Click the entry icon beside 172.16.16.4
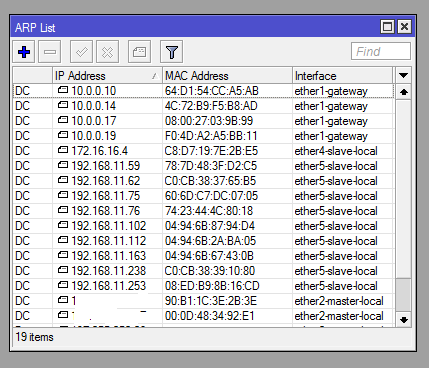The width and height of the screenshot is (429, 368). (x=63, y=150)
